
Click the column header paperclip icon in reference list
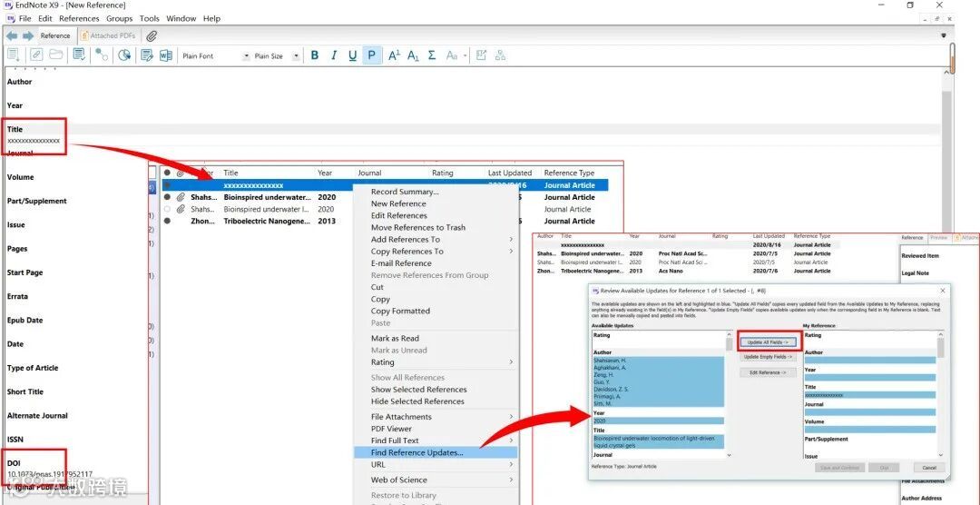[x=180, y=173]
